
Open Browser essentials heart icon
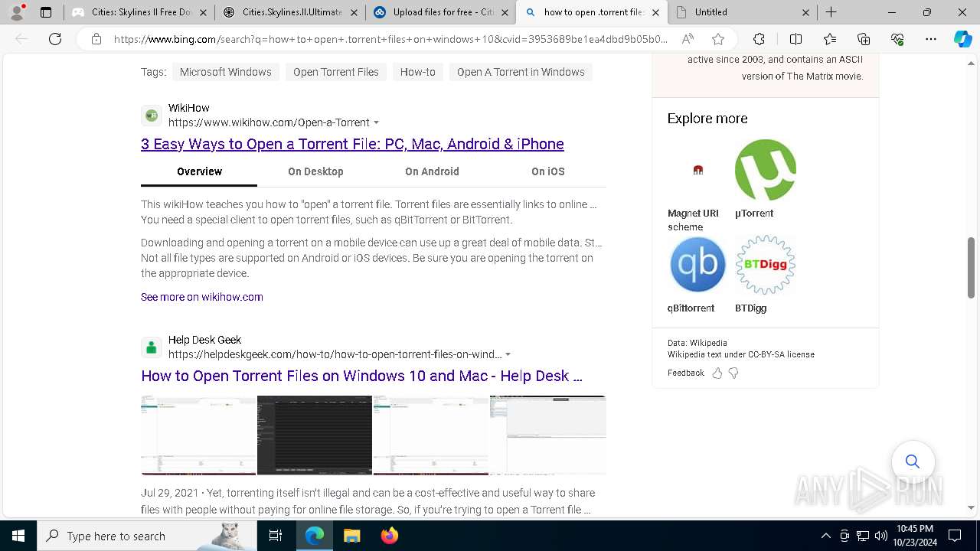point(897,39)
